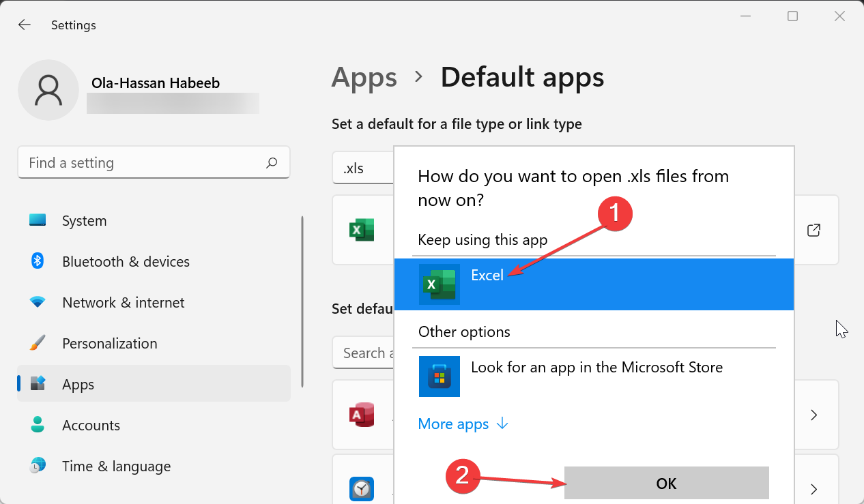Expand More apps list
This screenshot has width=864, height=504.
(463, 424)
